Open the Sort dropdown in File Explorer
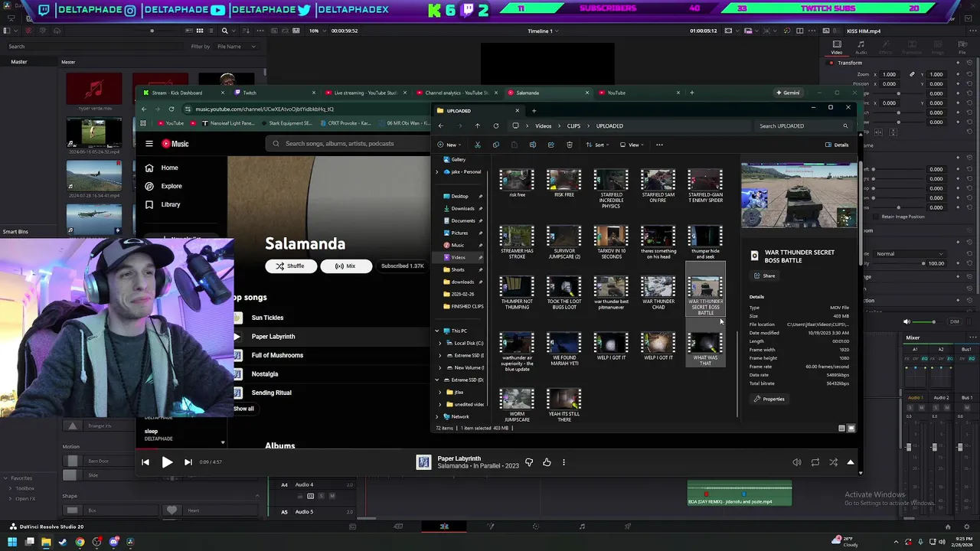The width and height of the screenshot is (980, 551). point(598,145)
